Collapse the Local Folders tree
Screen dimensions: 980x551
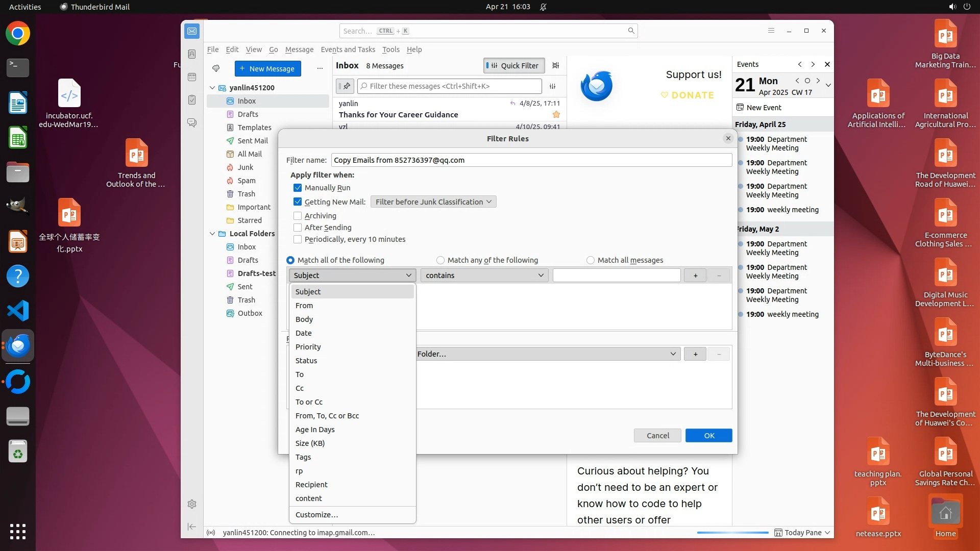click(212, 234)
